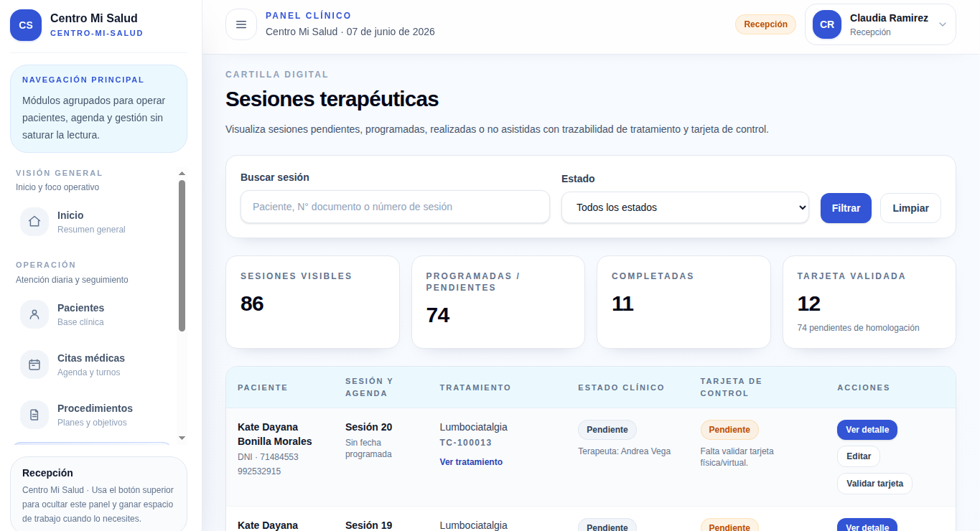Click 'Falta validar tarjeta física/virtual.' text
Screen dimensions: 980x531
(737, 457)
